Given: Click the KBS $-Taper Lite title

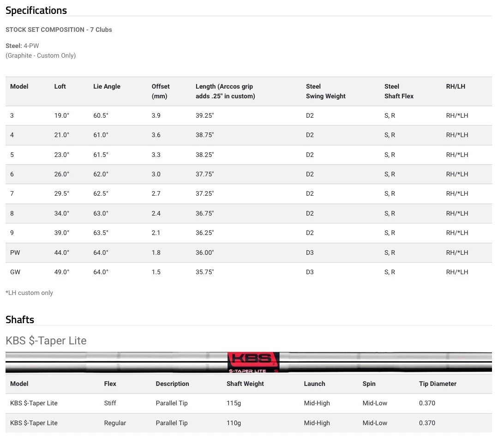Looking at the screenshot, I should point(46,341).
